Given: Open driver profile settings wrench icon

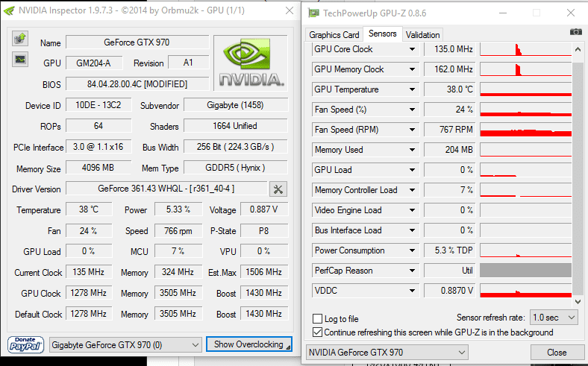Looking at the screenshot, I should click(278, 189).
